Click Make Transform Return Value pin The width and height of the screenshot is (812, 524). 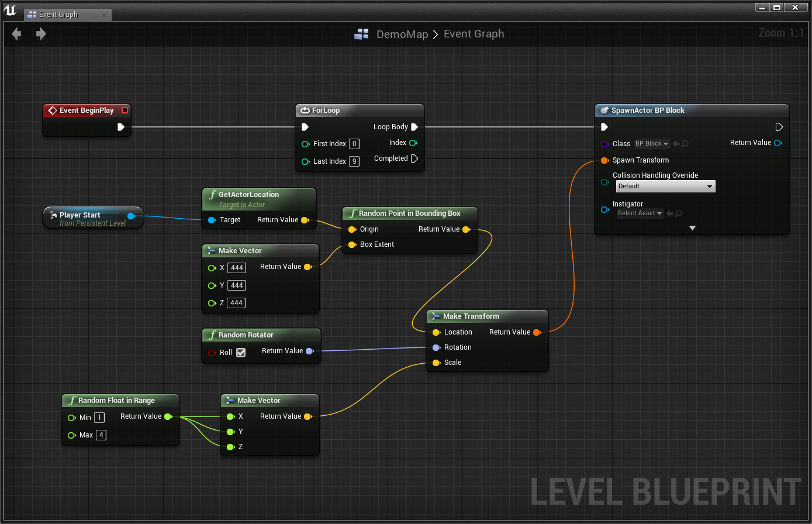[537, 332]
